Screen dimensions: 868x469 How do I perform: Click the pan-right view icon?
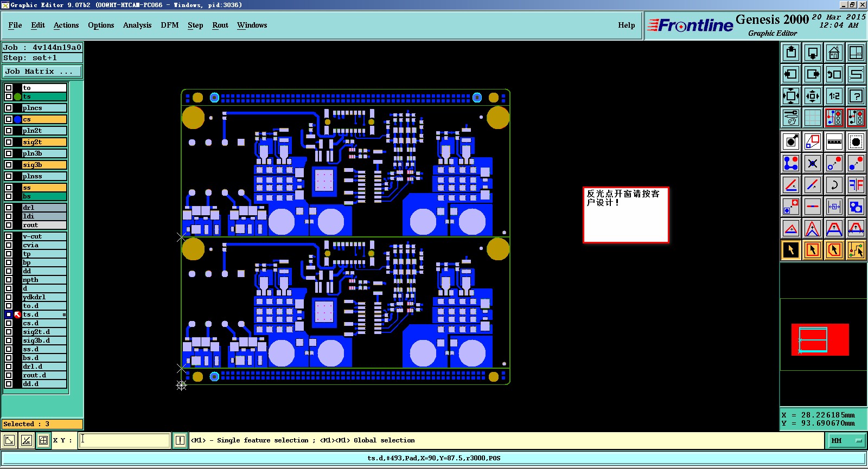(813, 74)
